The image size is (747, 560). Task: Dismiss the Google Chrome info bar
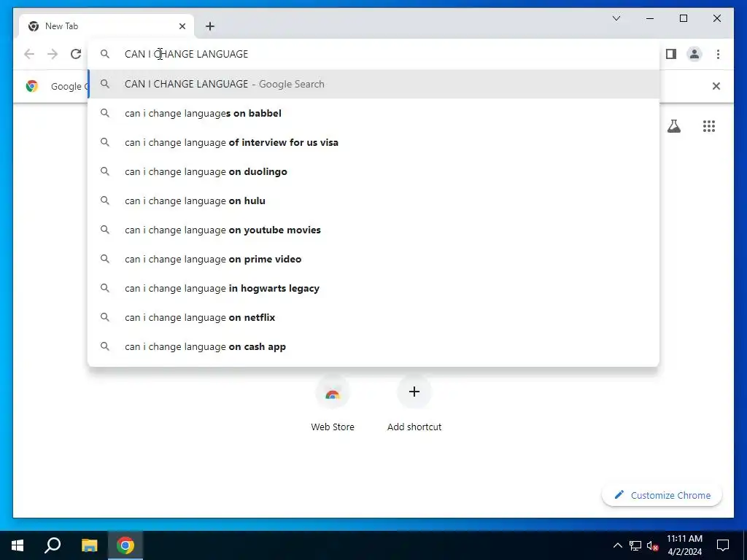[x=716, y=86]
